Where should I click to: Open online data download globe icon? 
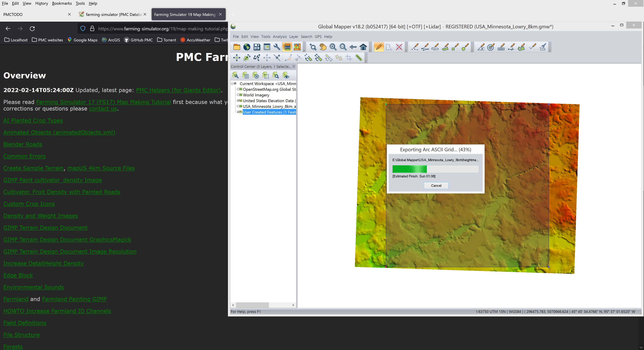click(247, 47)
